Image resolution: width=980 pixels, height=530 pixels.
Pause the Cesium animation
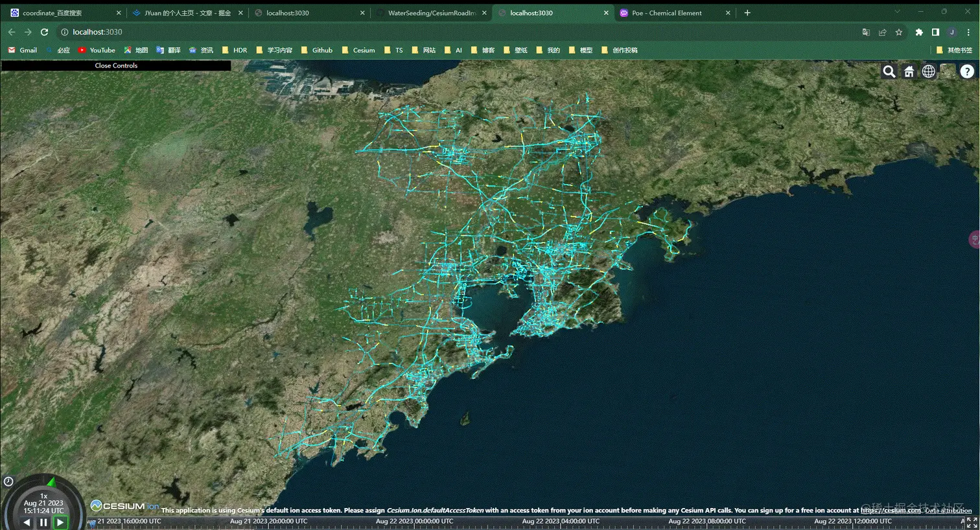[x=43, y=522]
